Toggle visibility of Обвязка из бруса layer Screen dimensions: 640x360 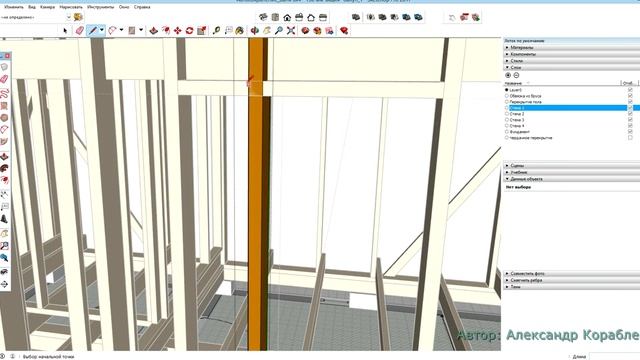(x=630, y=96)
